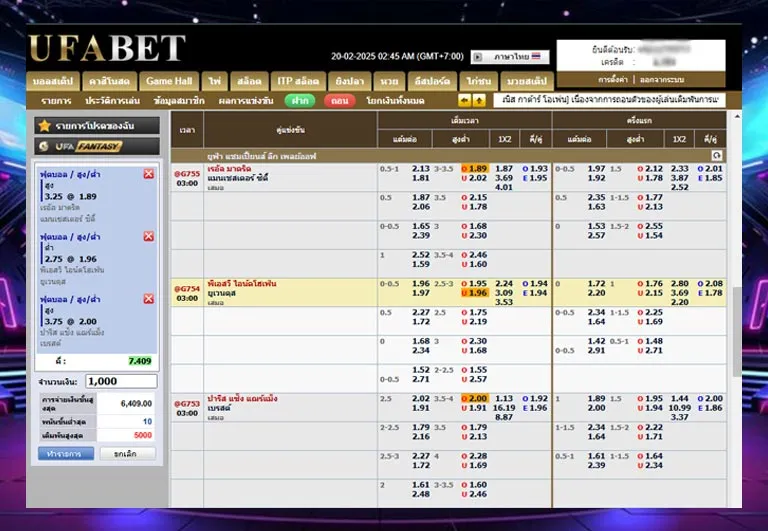Screen dimensions: 768x531
Task: Click the ยกเลิก cancel button
Action: click(x=127, y=454)
